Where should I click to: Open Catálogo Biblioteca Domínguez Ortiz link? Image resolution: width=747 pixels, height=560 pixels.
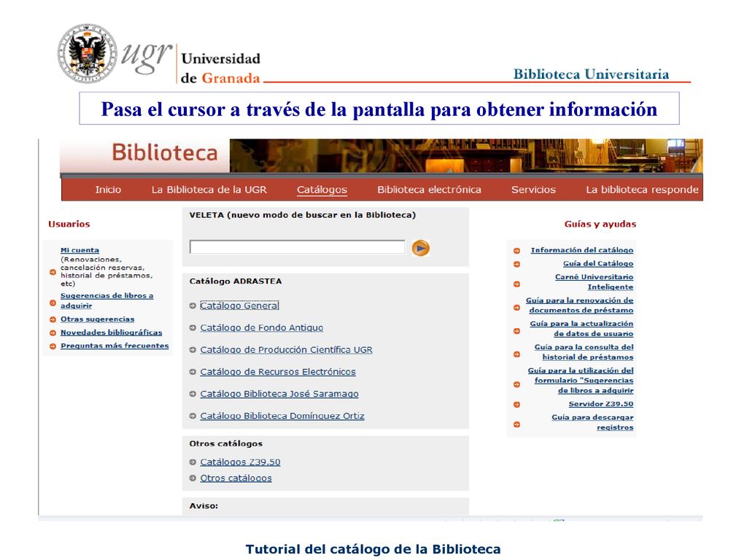282,416
